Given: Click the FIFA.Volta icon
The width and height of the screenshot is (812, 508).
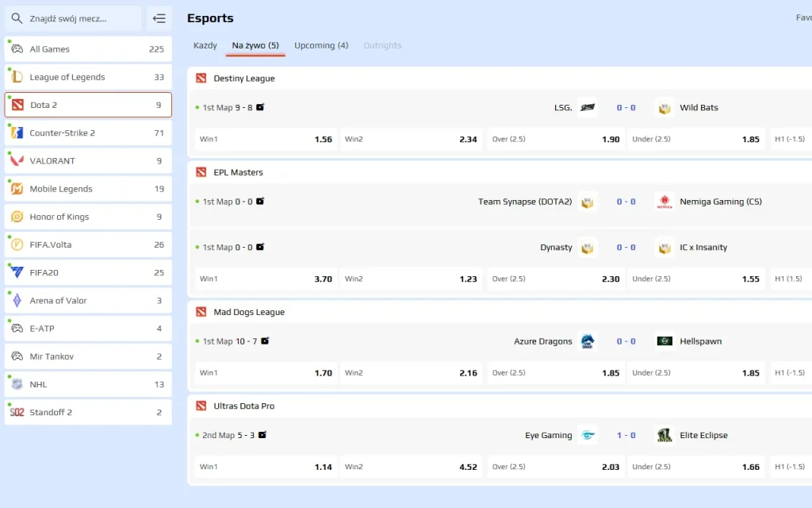Looking at the screenshot, I should pos(17,244).
